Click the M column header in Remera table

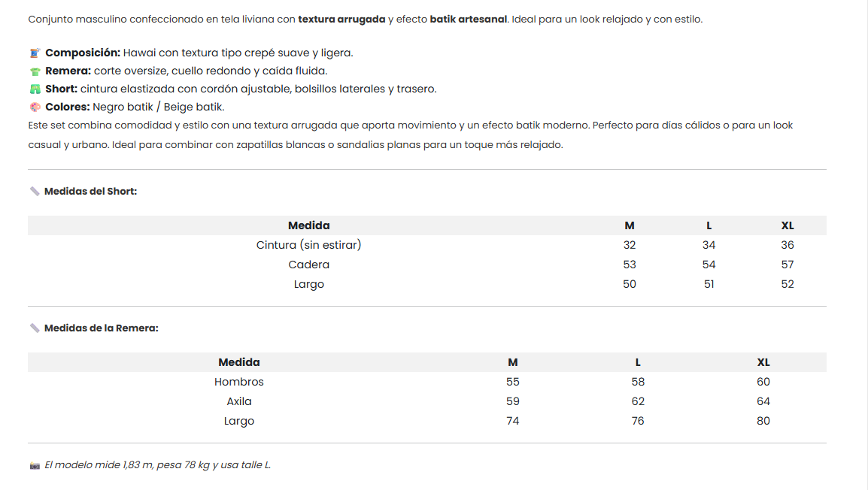(x=513, y=362)
